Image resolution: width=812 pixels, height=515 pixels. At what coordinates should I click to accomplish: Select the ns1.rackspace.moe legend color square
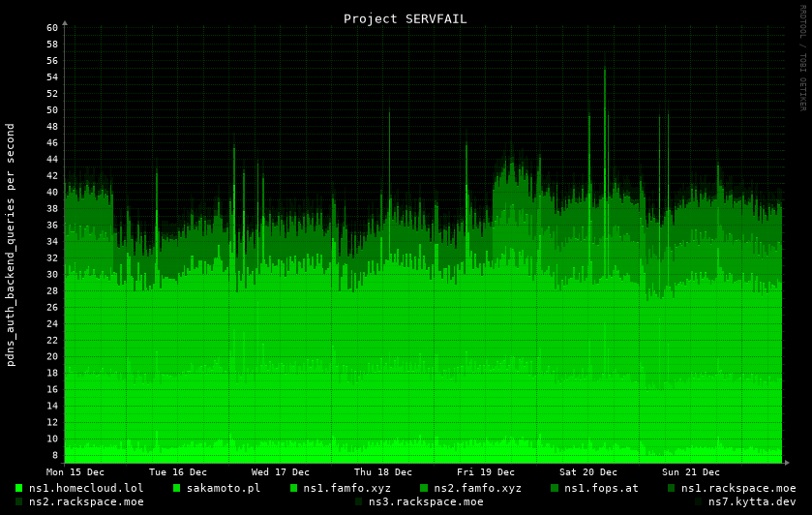pos(672,488)
